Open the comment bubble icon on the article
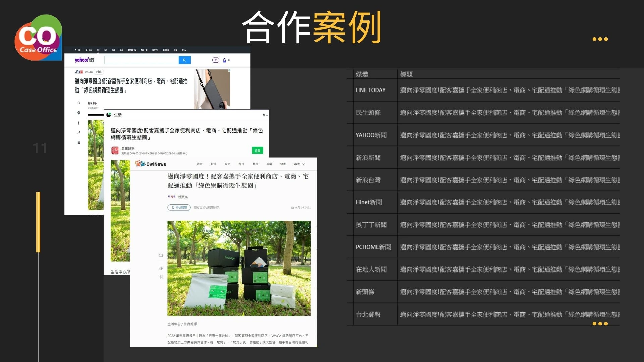644x362 pixels. pos(79,103)
